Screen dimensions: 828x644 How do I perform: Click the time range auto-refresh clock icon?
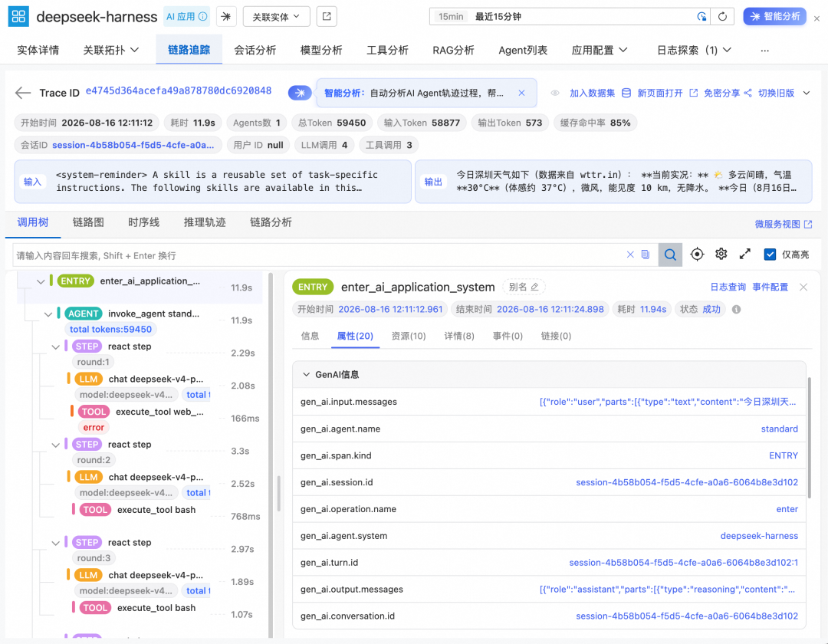coord(701,17)
